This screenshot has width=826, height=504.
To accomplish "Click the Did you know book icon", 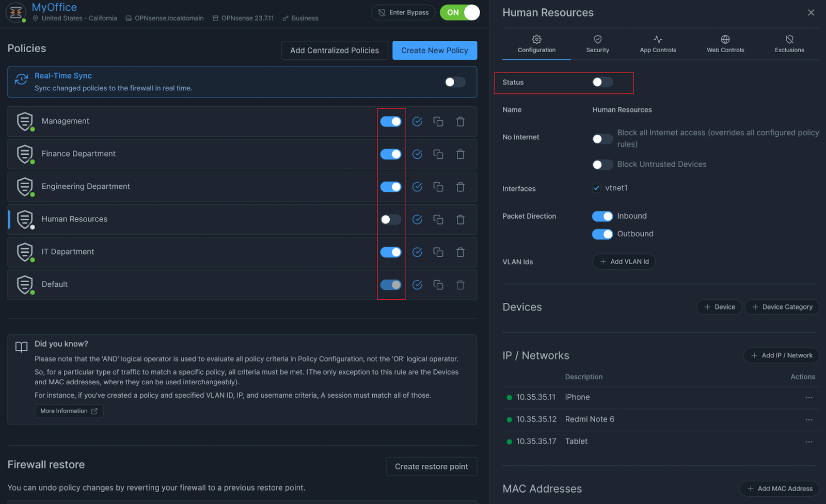I will point(21,347).
